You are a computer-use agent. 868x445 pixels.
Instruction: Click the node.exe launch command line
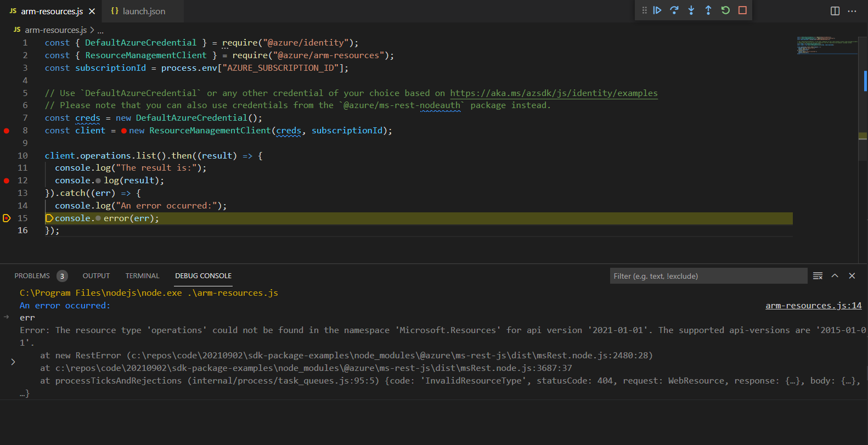coord(149,293)
